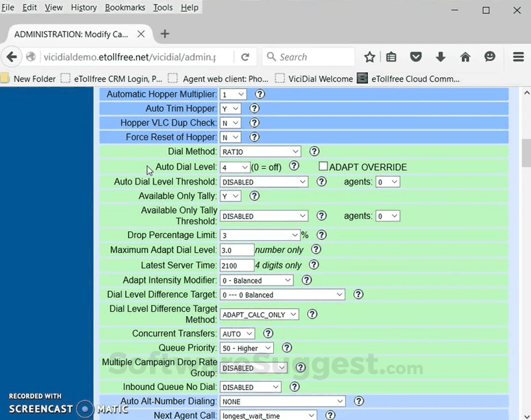Image resolution: width=531 pixels, height=420 pixels.
Task: Reload the admin.php page
Action: pyautogui.click(x=246, y=57)
